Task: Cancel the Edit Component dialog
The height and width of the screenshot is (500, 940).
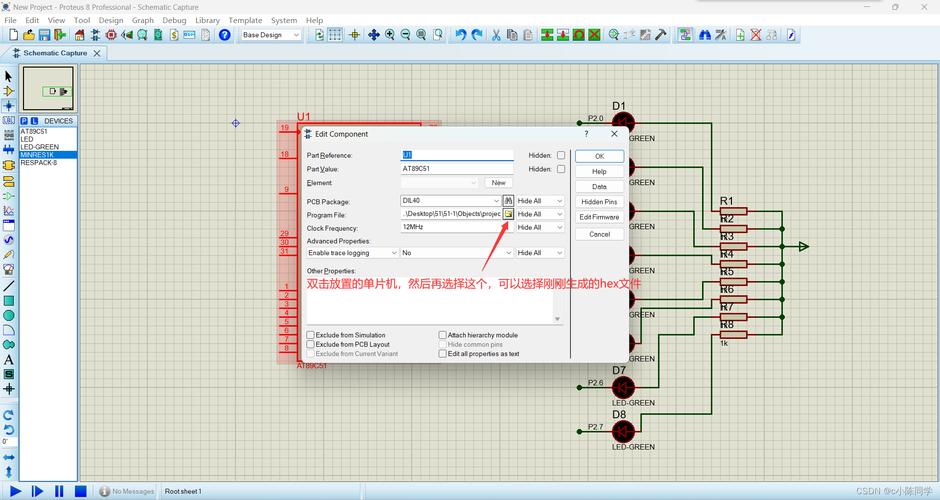Action: tap(599, 234)
